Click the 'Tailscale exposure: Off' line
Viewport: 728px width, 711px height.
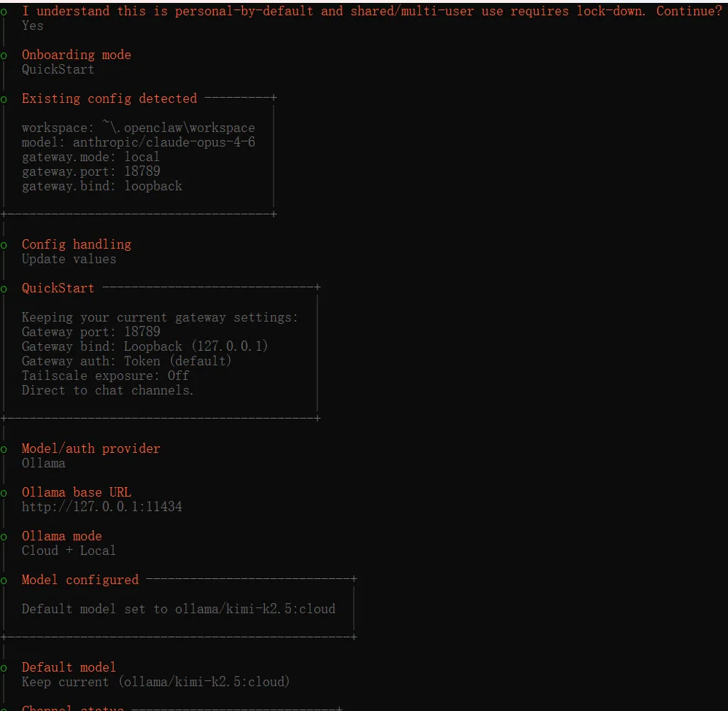pyautogui.click(x=105, y=376)
